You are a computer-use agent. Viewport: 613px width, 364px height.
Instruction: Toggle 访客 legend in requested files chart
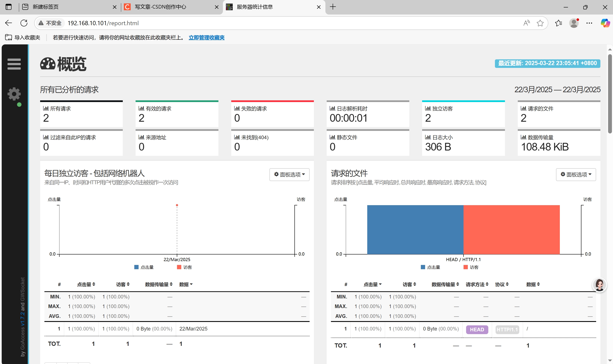pos(471,267)
